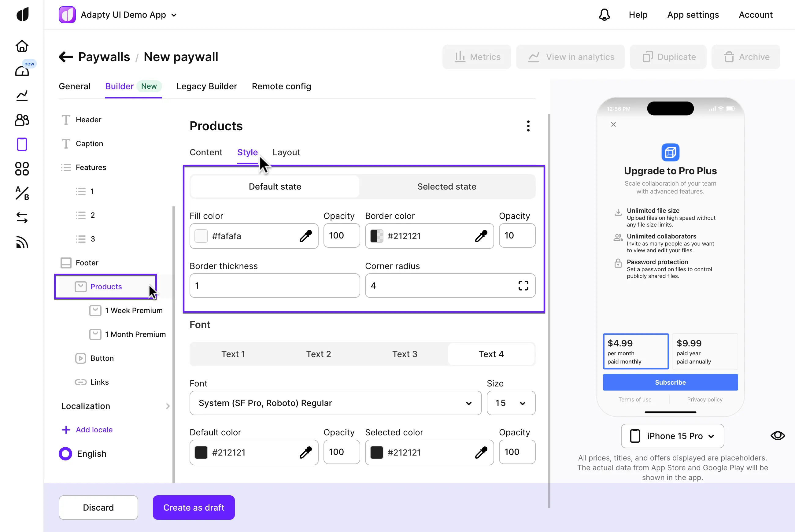The image size is (795, 532).
Task: Click the corner radius expand icon
Action: [523, 286]
